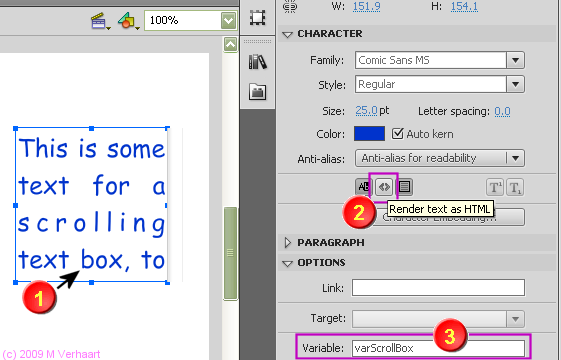The width and height of the screenshot is (561, 360).
Task: Expand the PARAGRAPH section
Action: (x=288, y=243)
